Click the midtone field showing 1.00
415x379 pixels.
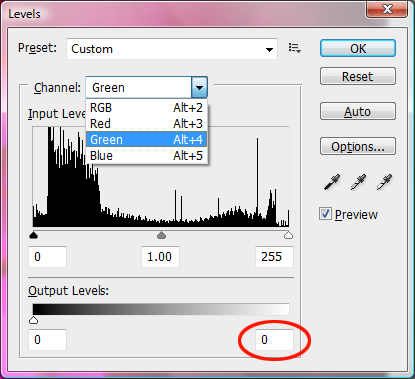tap(160, 257)
